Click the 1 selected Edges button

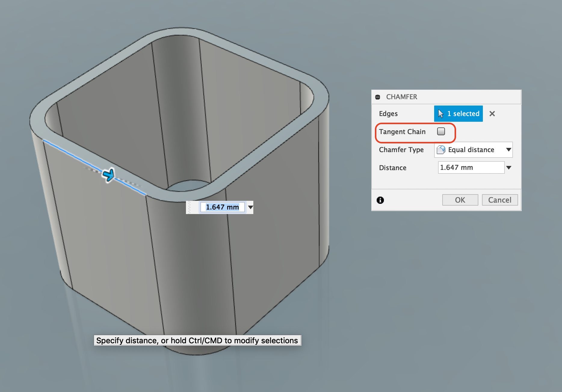click(x=458, y=114)
